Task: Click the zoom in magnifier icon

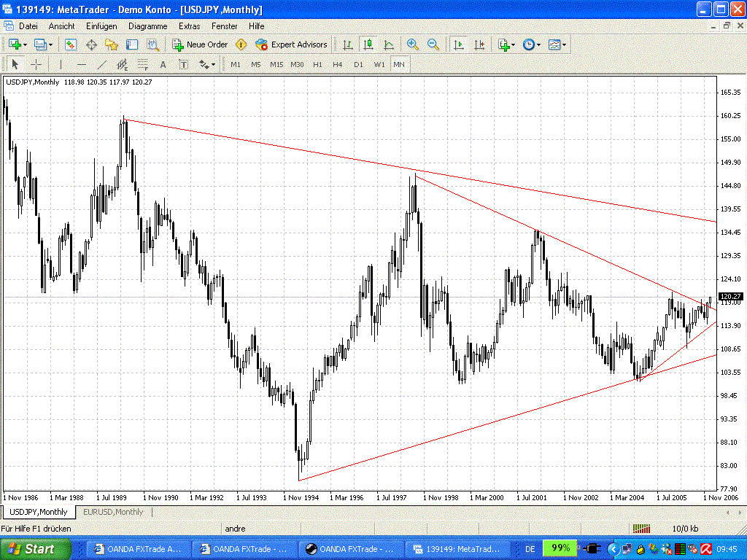Action: click(413, 44)
